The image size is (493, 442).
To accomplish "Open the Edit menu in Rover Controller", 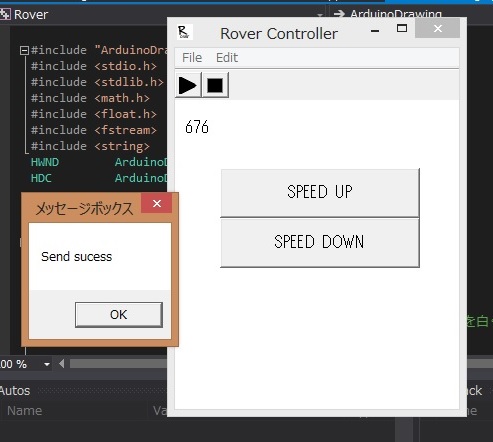I will pyautogui.click(x=227, y=58).
